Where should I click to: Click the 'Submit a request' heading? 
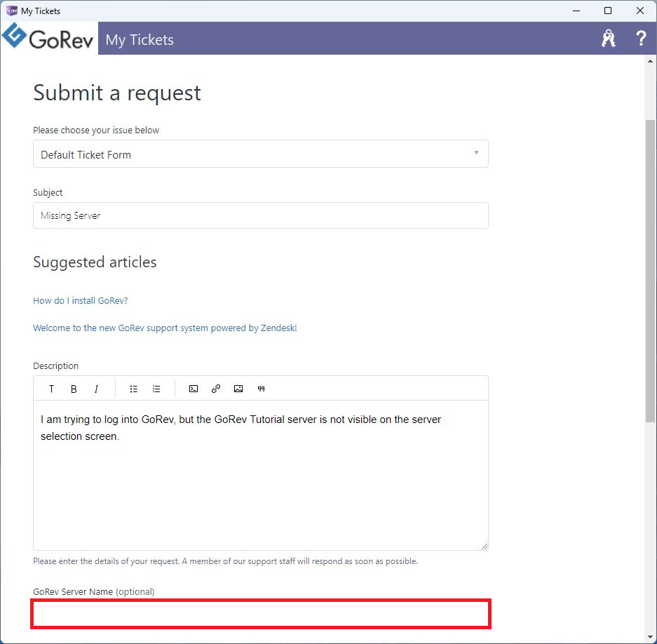pos(117,93)
